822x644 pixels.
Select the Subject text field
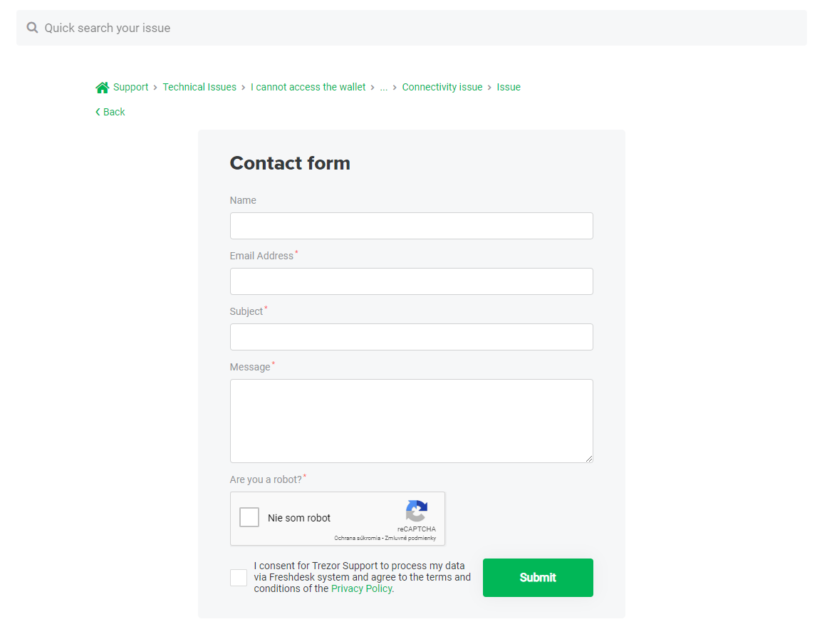411,337
